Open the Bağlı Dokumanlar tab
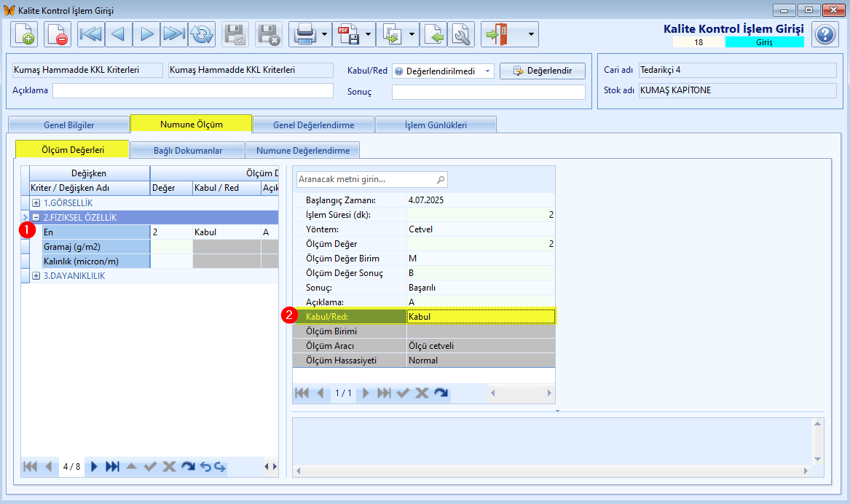This screenshot has width=850, height=504. (x=188, y=150)
